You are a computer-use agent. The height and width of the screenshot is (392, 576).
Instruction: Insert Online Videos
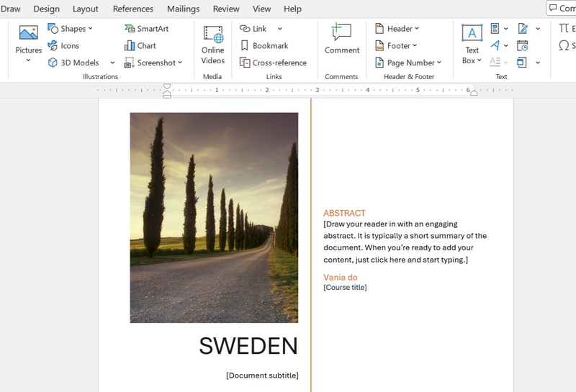(x=212, y=45)
